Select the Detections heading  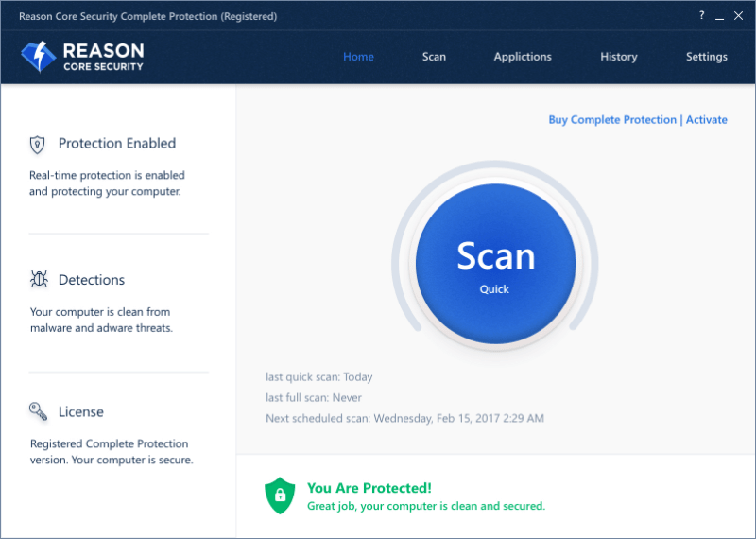[x=92, y=280]
